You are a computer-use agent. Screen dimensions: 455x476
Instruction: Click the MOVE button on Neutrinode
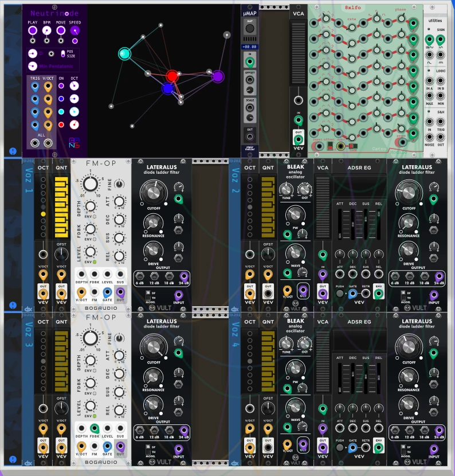point(61,30)
